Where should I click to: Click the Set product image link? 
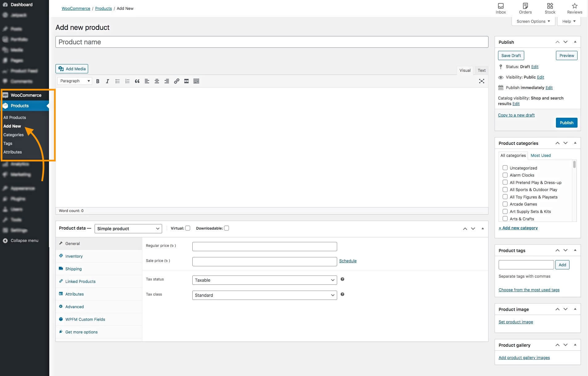coord(516,322)
